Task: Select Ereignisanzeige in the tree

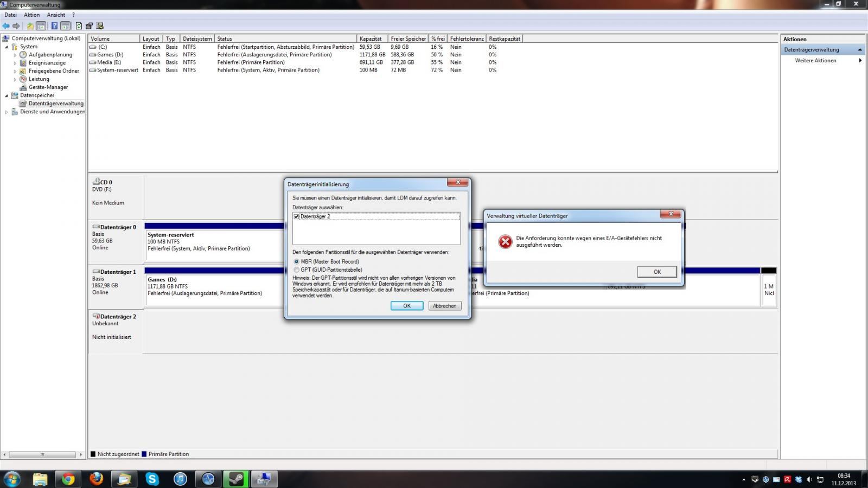Action: pos(47,63)
